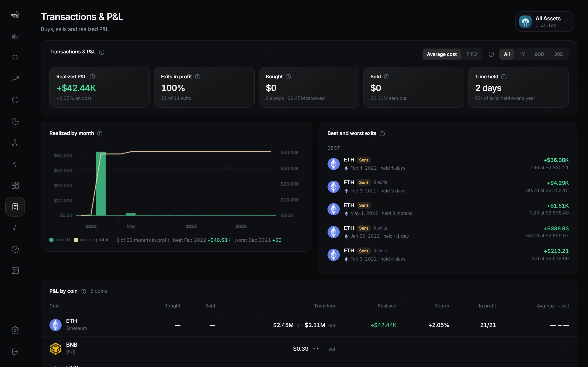This screenshot has height=367, width=588.
Task: Select Average cost method
Action: [x=441, y=54]
